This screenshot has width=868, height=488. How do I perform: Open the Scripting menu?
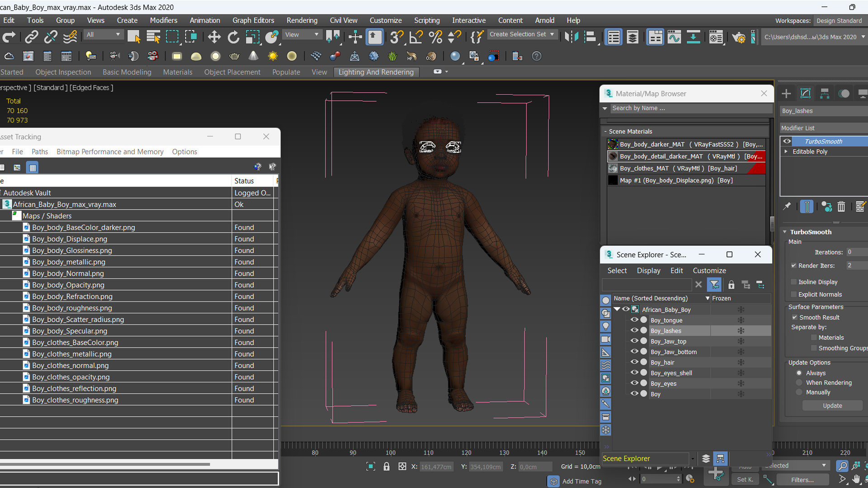[x=427, y=20]
